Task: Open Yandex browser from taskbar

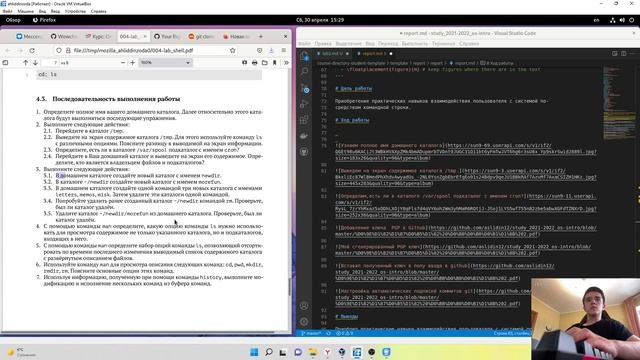Action: tap(327, 352)
